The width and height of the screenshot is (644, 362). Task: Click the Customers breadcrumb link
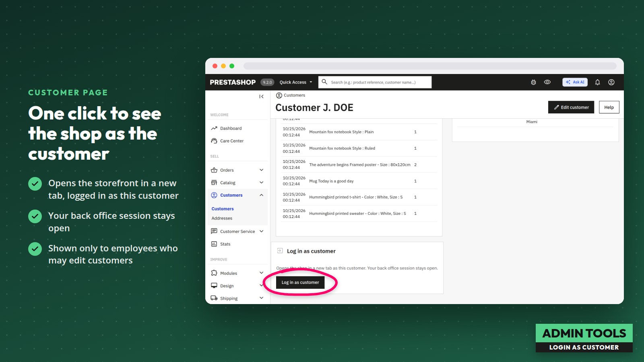[294, 95]
